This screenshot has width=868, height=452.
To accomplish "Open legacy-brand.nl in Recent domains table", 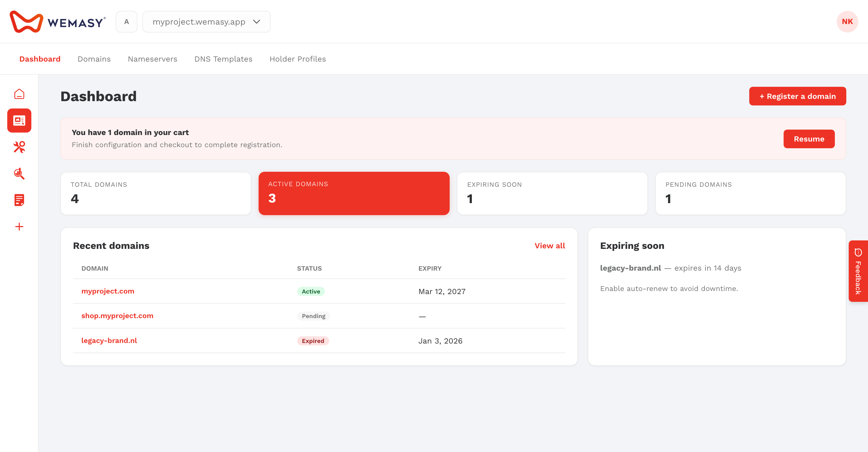I will click(x=109, y=340).
